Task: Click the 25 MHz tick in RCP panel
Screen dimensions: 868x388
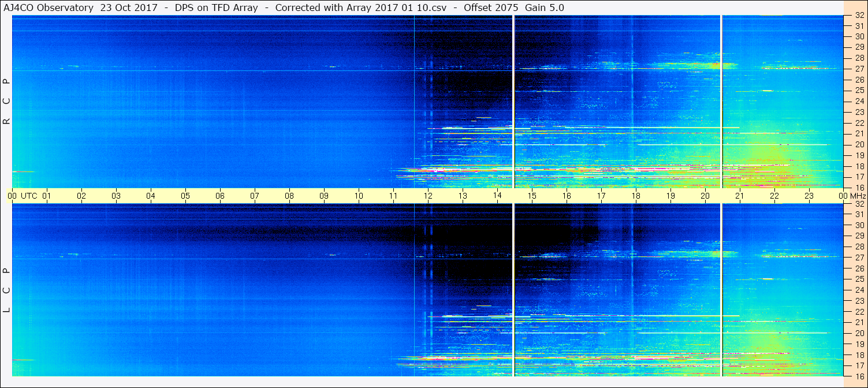Action: (x=859, y=90)
